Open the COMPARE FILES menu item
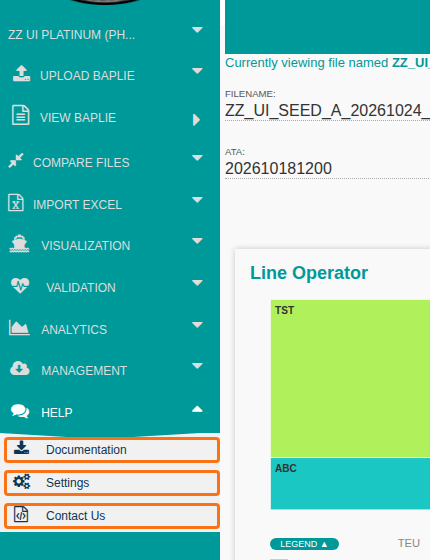 coord(81,162)
